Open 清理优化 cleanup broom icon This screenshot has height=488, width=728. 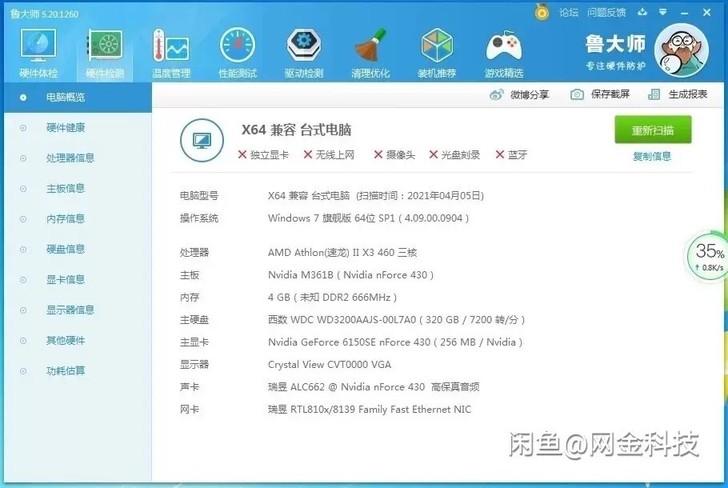click(370, 52)
